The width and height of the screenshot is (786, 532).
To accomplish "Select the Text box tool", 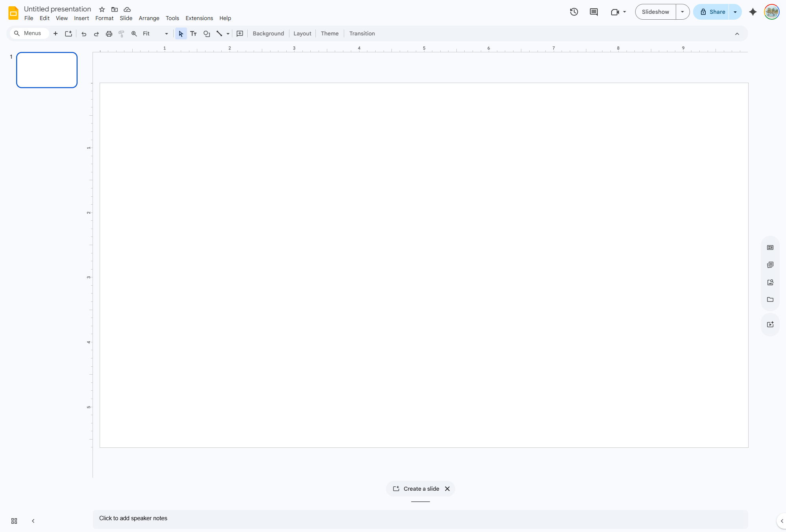I will (193, 34).
